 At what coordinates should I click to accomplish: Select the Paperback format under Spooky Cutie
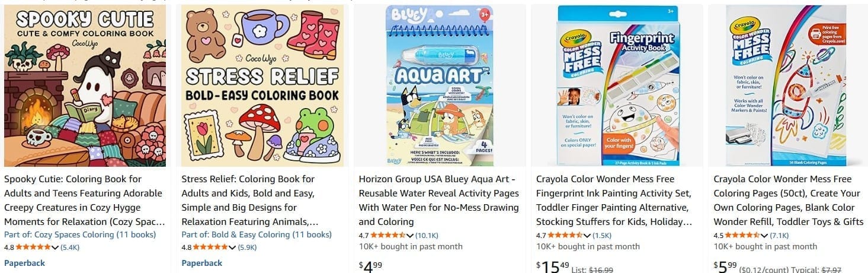click(24, 263)
